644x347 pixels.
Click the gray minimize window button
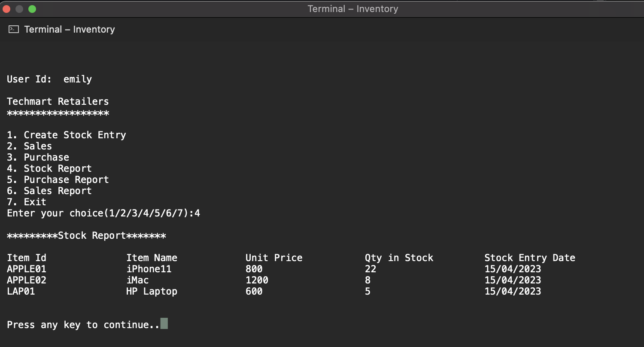pos(20,9)
